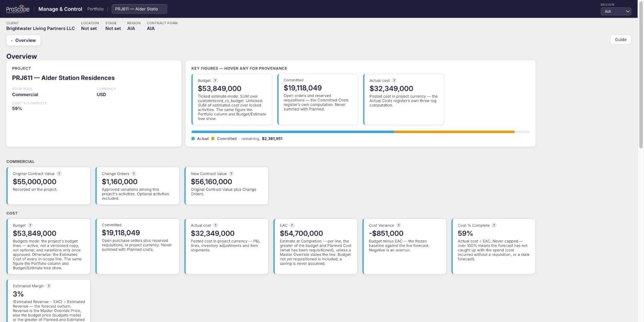Open the PRJ611 project selector

click(139, 9)
